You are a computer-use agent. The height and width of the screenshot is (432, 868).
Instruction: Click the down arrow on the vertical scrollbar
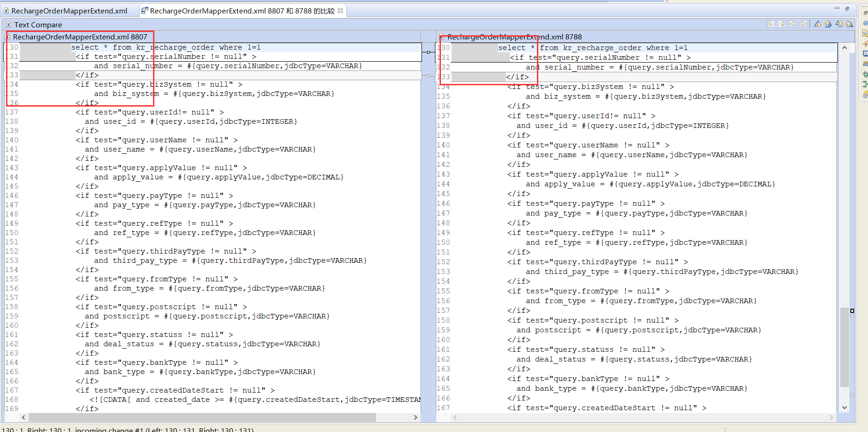[844, 407]
